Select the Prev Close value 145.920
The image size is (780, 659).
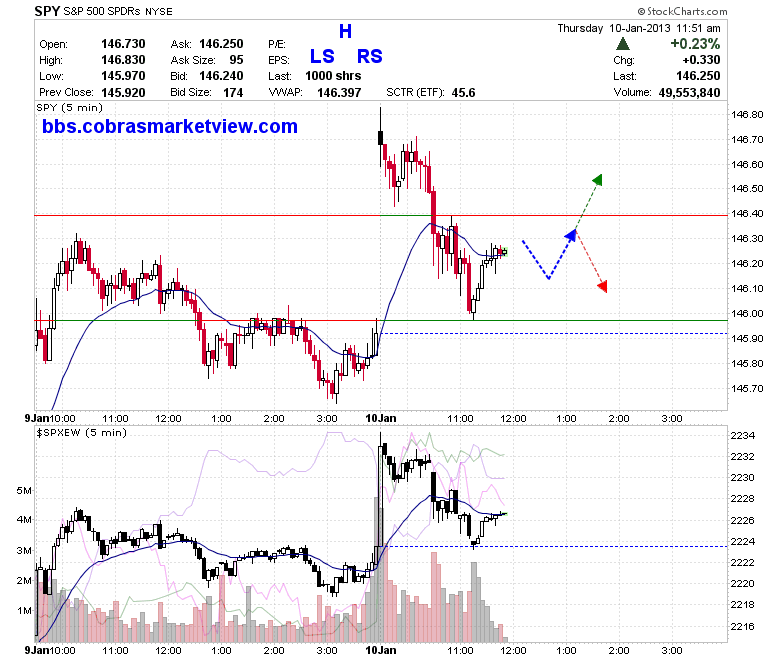click(x=123, y=93)
